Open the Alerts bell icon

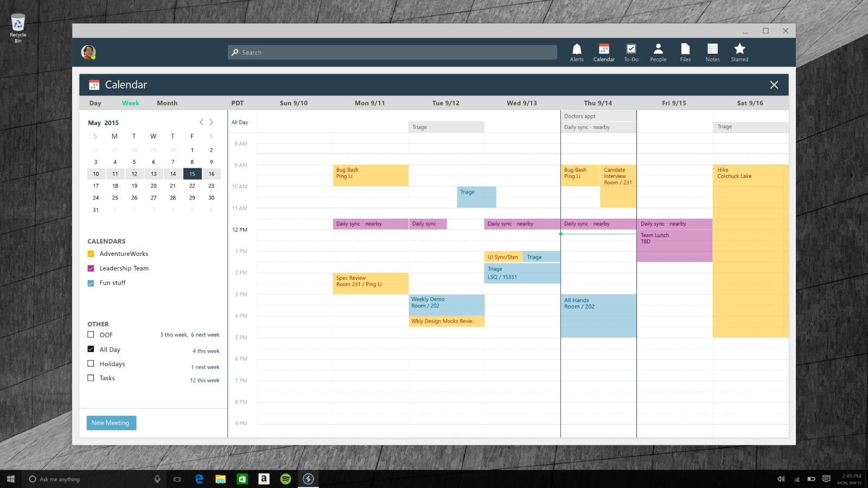(x=577, y=52)
